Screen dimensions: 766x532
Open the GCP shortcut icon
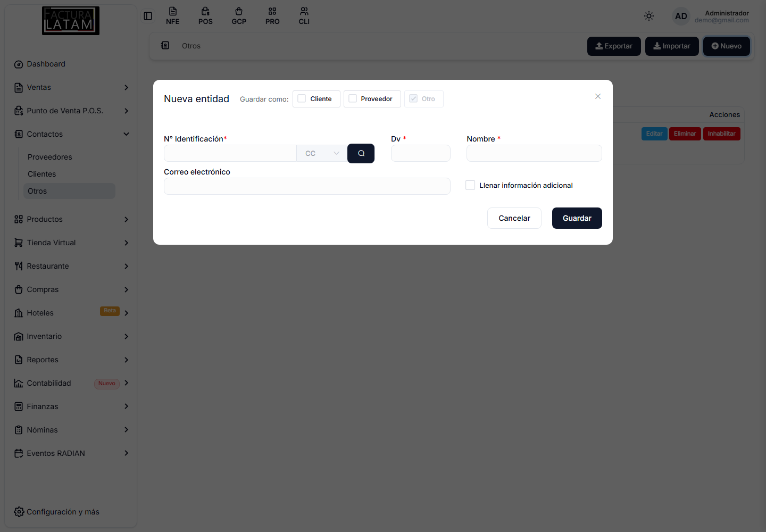239,16
